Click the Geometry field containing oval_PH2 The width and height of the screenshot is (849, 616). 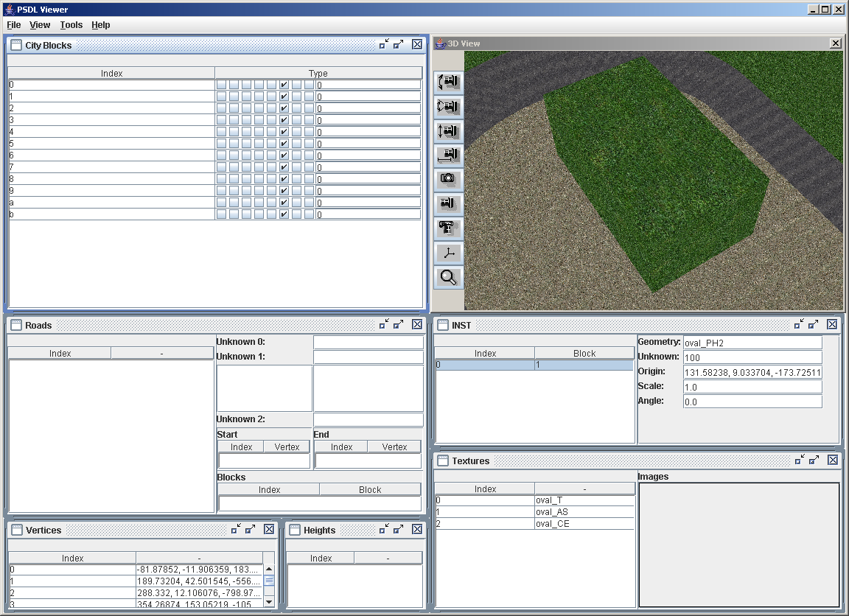pos(752,343)
